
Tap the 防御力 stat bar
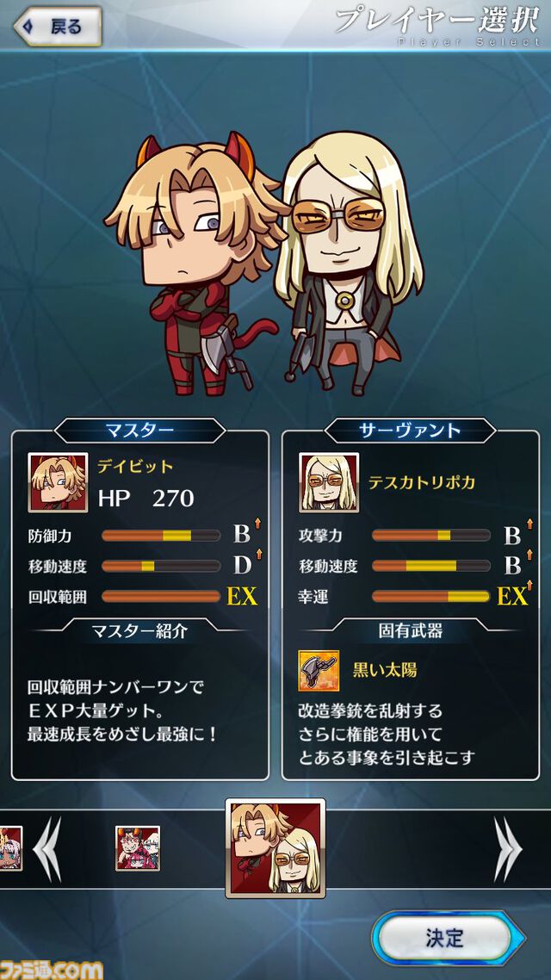[160, 536]
